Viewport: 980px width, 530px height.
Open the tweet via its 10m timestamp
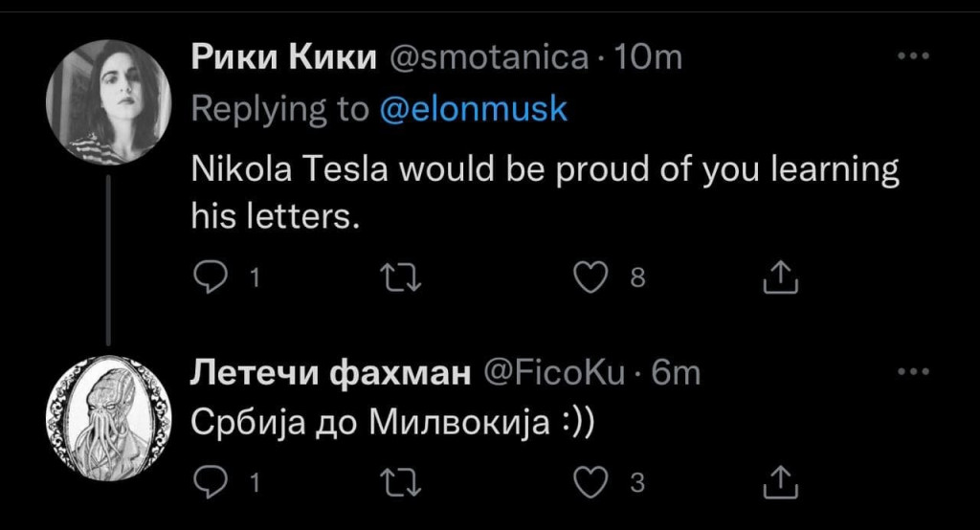coord(648,58)
